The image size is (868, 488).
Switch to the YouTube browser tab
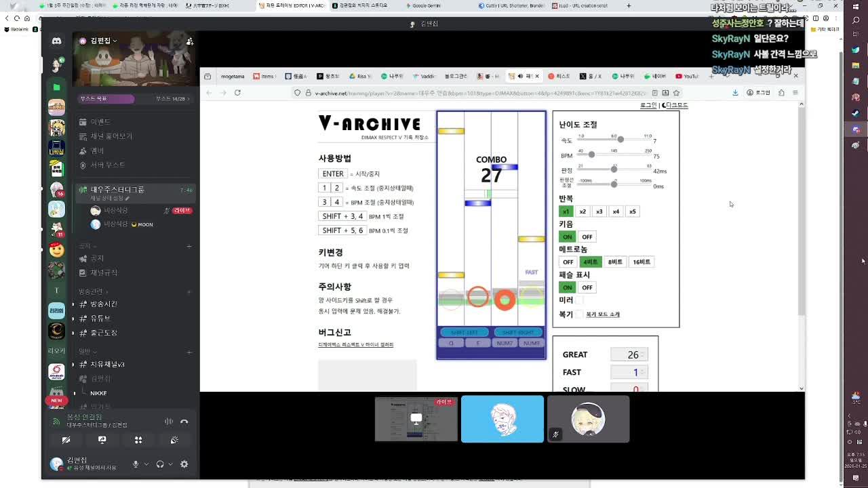click(687, 76)
